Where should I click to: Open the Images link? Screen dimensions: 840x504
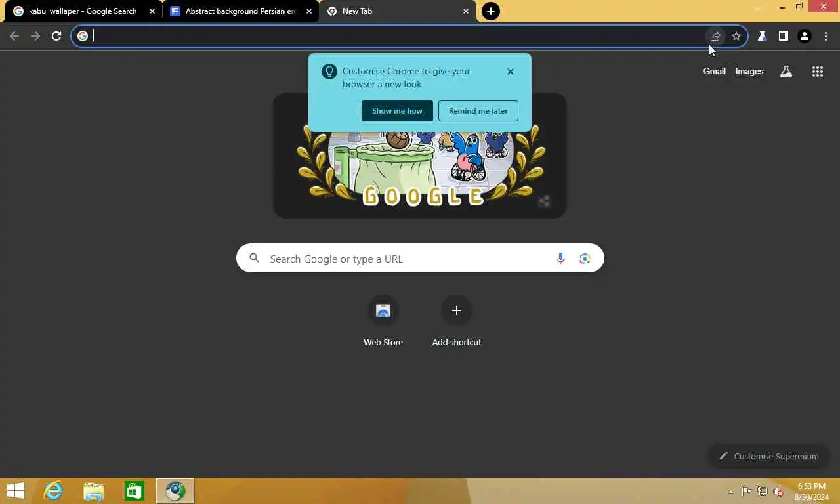749,71
